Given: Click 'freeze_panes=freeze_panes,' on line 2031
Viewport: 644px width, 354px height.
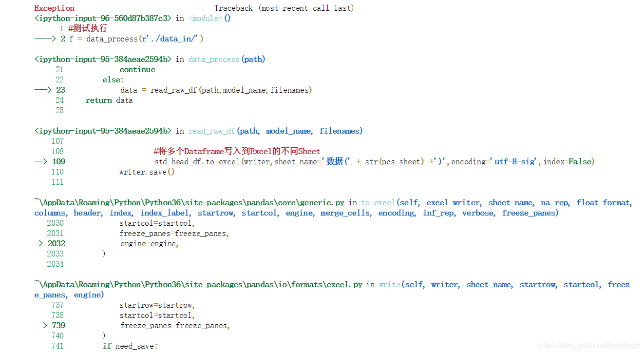Looking at the screenshot, I should point(174,233).
